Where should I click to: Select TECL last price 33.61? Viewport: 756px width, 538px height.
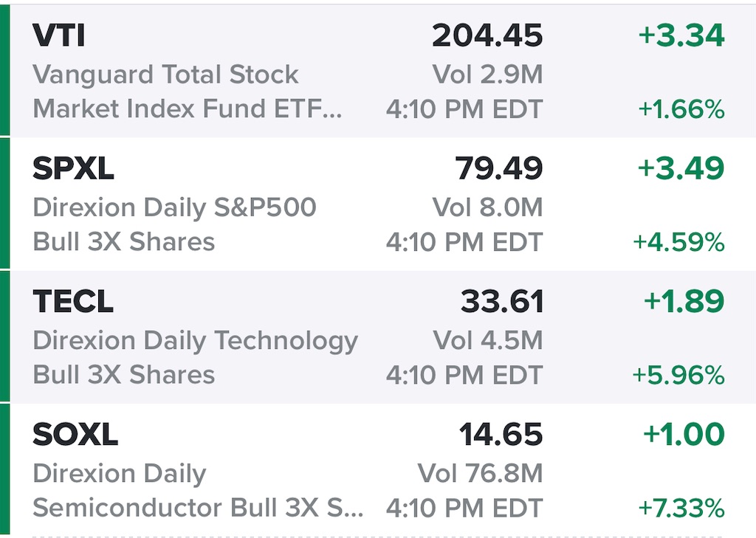[x=502, y=301]
